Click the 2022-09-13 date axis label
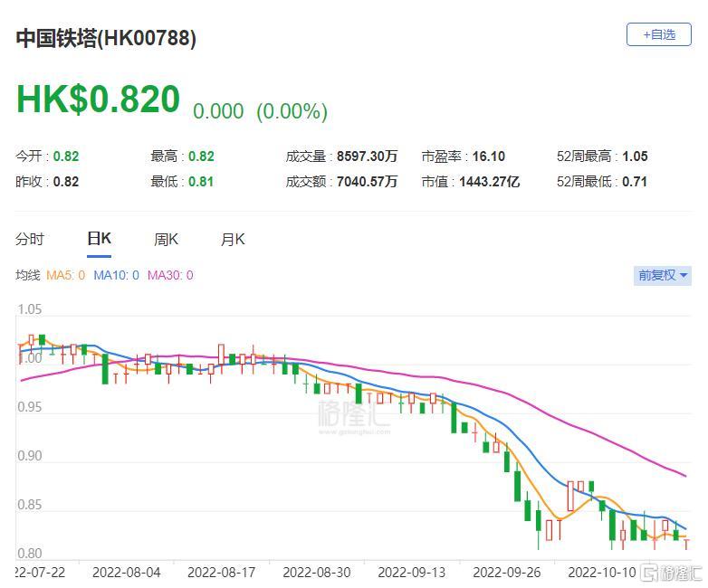This screenshot has width=708, height=588. [x=412, y=573]
